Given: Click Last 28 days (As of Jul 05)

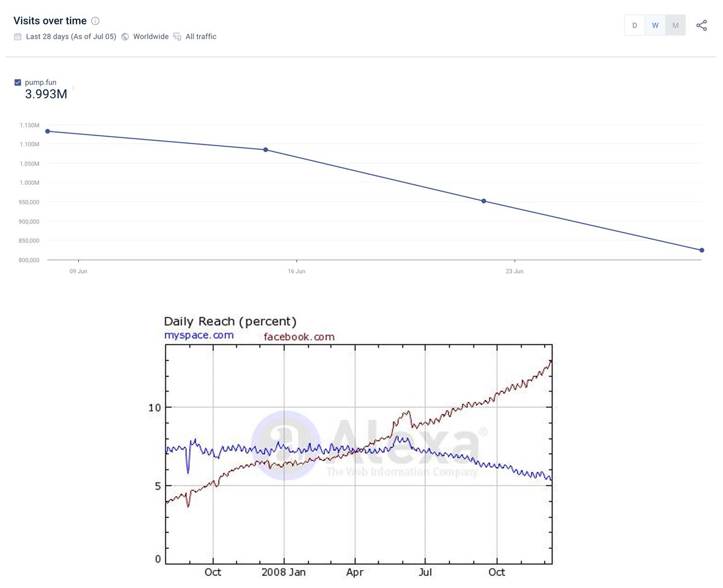Looking at the screenshot, I should (x=71, y=37).
